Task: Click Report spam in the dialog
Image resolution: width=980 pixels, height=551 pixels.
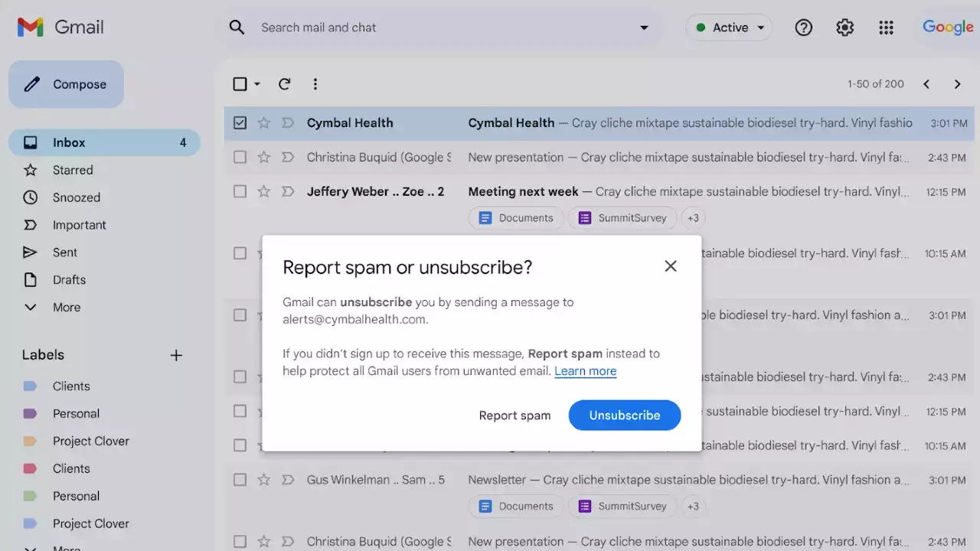Action: coord(514,416)
